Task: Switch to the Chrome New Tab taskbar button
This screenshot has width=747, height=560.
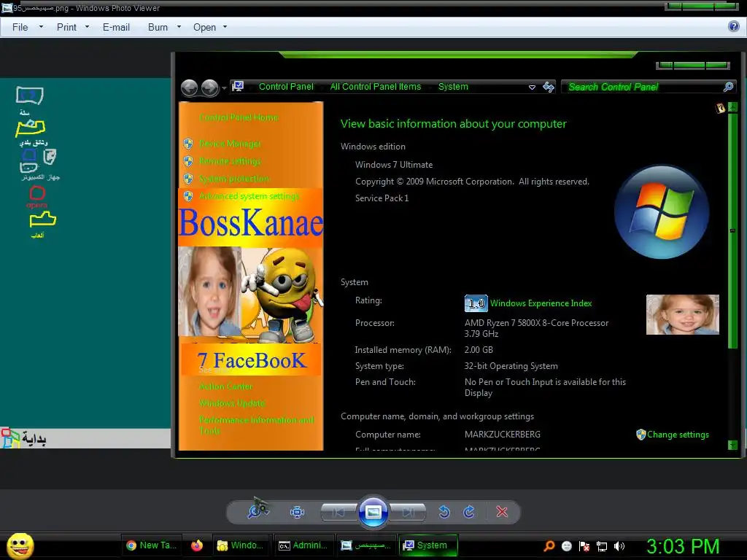Action: pos(152,545)
